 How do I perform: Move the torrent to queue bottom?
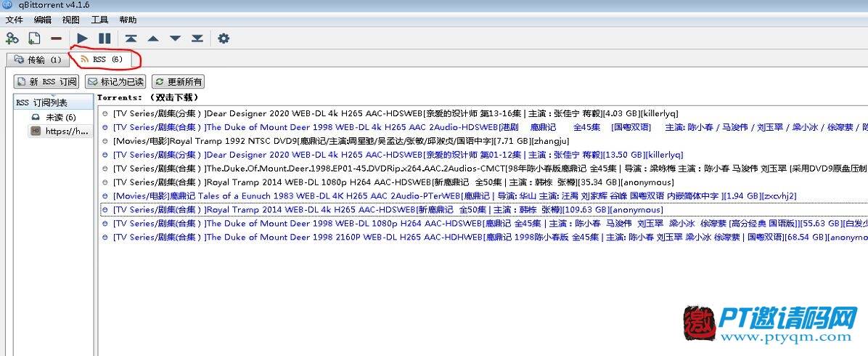(x=197, y=39)
